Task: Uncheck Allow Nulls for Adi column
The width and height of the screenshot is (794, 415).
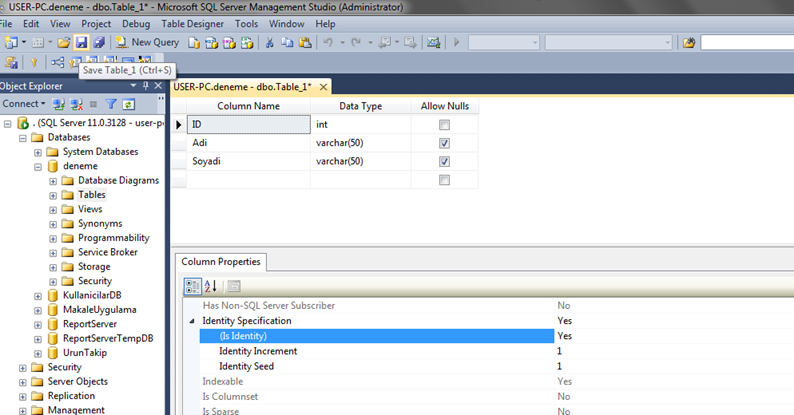Action: point(444,143)
